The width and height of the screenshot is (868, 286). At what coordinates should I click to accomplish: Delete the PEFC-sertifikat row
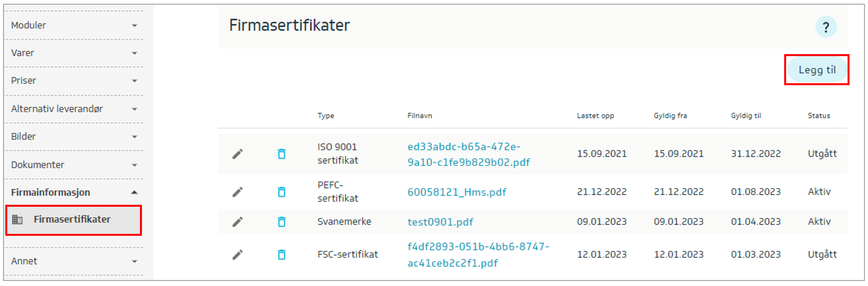[x=281, y=192]
